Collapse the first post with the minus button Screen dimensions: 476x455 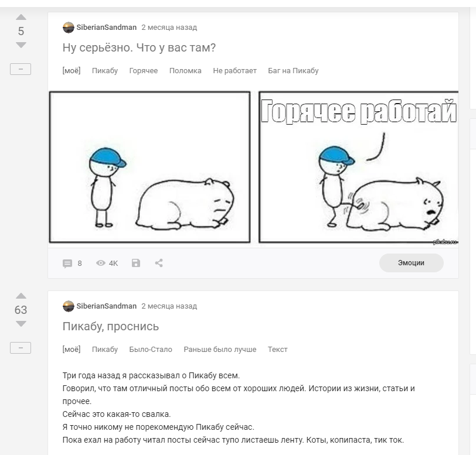[x=21, y=69]
